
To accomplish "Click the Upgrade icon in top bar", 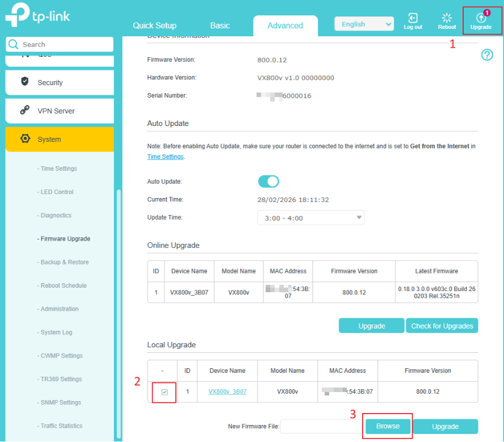I will tap(481, 19).
